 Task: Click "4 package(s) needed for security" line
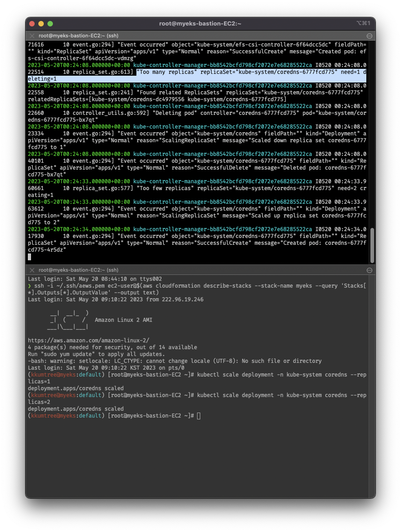point(112,347)
